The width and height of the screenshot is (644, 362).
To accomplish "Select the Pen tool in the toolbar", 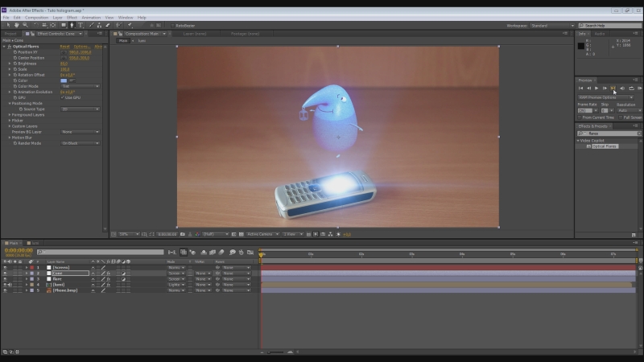I will [x=72, y=25].
